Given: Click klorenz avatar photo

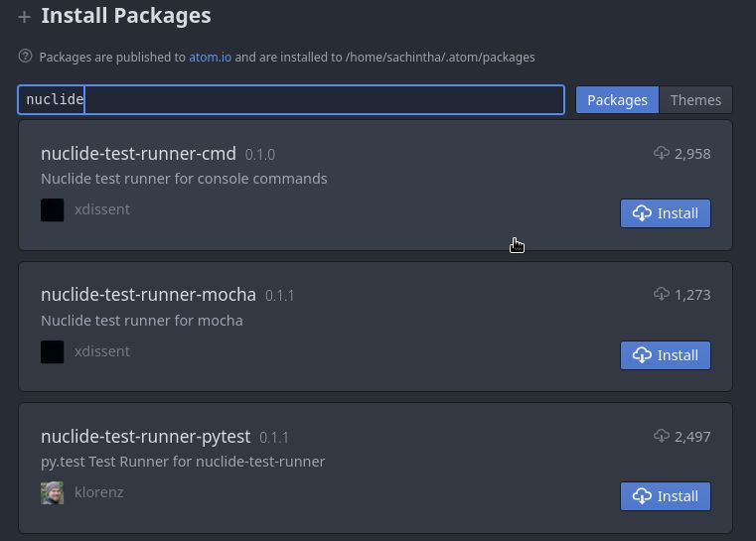Looking at the screenshot, I should [x=52, y=492].
